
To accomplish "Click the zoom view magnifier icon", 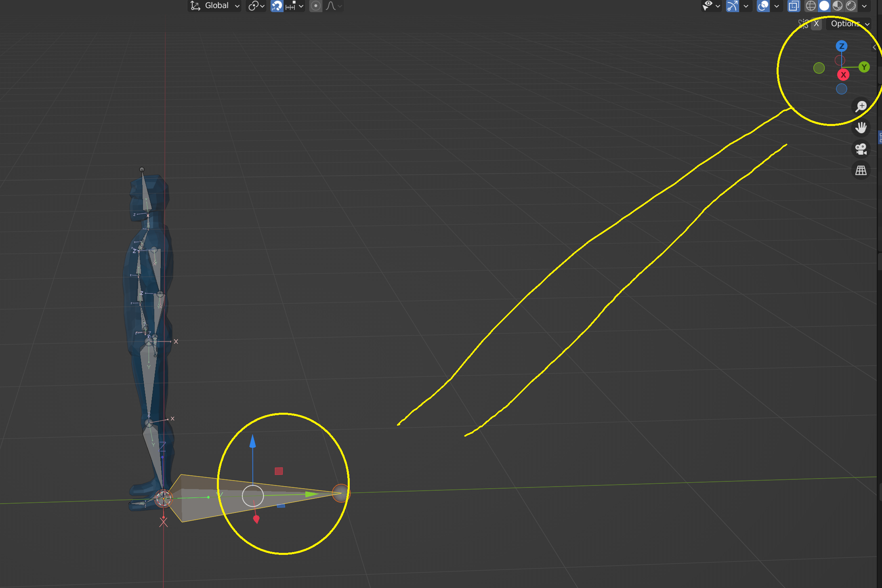I will (x=861, y=106).
